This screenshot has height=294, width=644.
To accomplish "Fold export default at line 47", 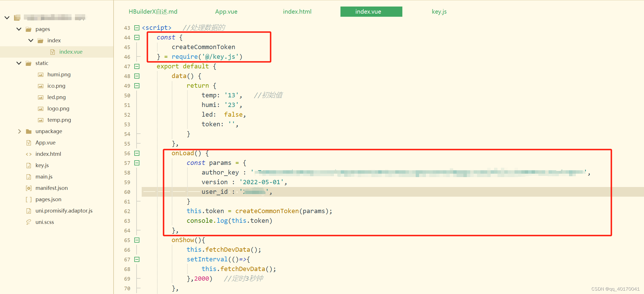I will click(137, 66).
